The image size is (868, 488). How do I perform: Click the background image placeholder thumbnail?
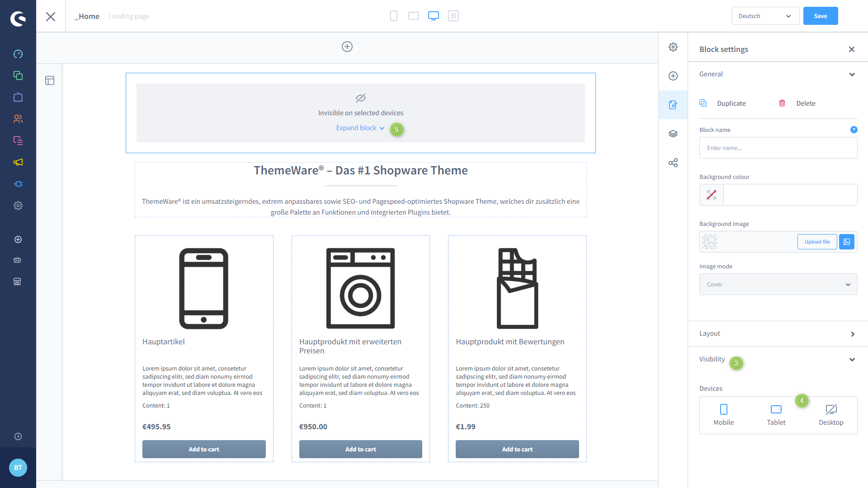(x=710, y=242)
